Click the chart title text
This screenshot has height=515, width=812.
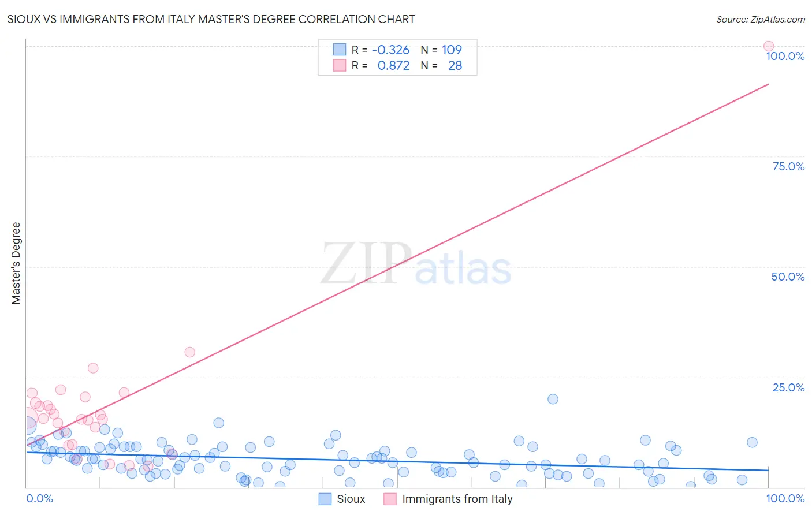coord(211,19)
